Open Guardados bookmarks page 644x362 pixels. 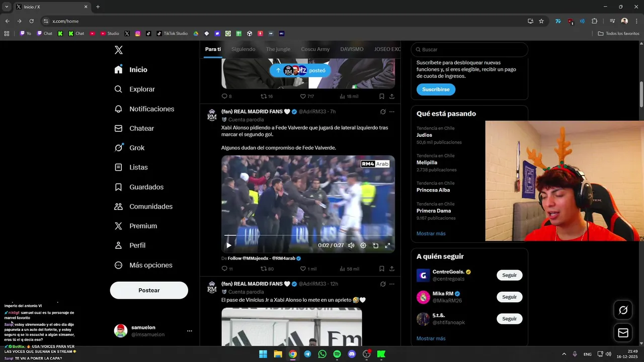tap(139, 187)
